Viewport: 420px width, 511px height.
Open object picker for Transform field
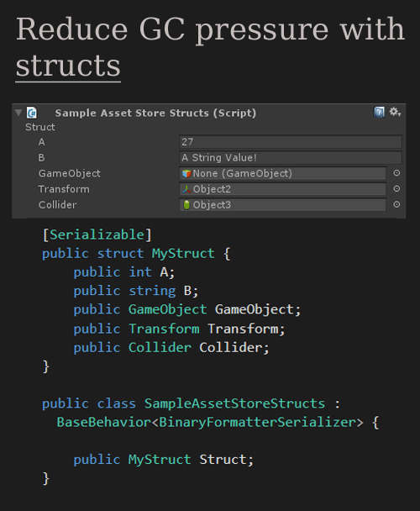(396, 188)
